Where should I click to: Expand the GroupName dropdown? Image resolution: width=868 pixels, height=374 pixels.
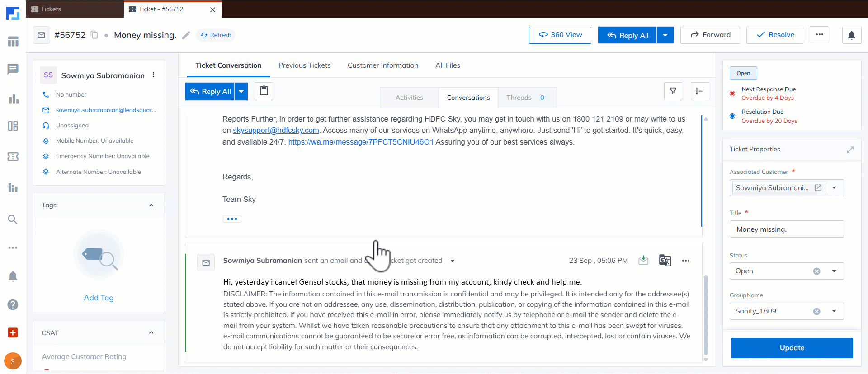(x=834, y=311)
